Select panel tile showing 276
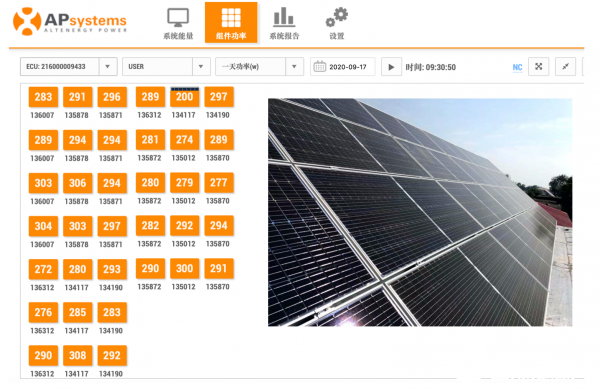 pos(43,312)
